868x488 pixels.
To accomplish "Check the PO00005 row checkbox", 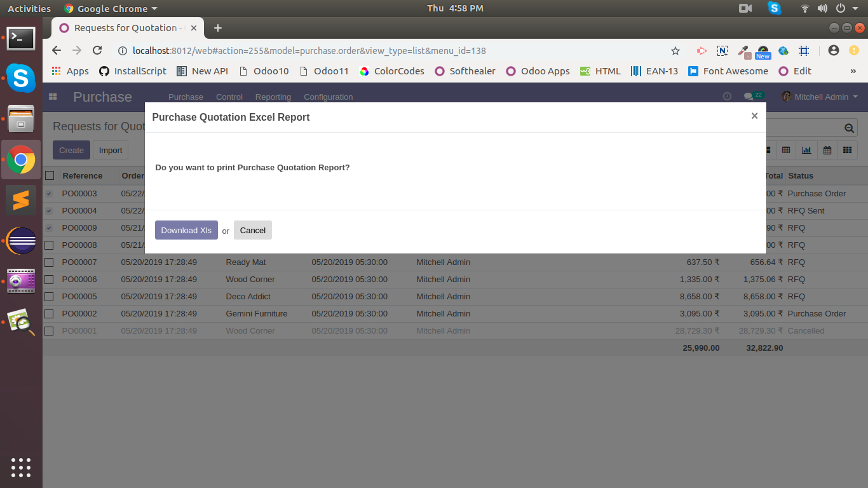I will tap(49, 297).
